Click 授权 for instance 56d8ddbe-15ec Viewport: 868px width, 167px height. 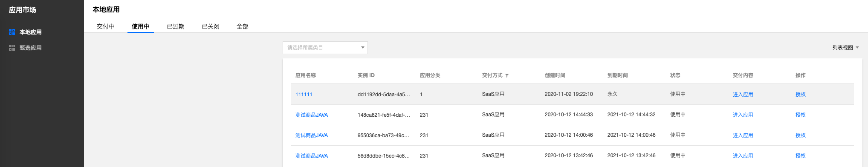tap(801, 156)
